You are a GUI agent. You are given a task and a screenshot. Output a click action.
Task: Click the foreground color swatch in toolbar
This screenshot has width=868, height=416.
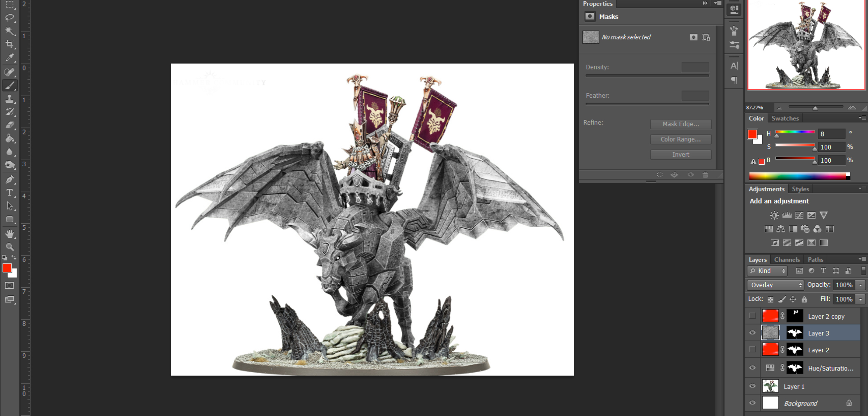tap(7, 268)
